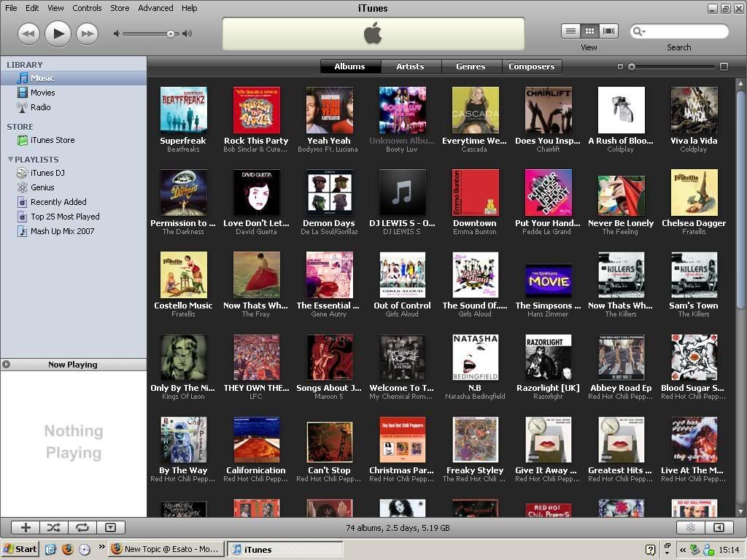Open the Windows Start menu
This screenshot has height=560, width=747.
tap(20, 549)
